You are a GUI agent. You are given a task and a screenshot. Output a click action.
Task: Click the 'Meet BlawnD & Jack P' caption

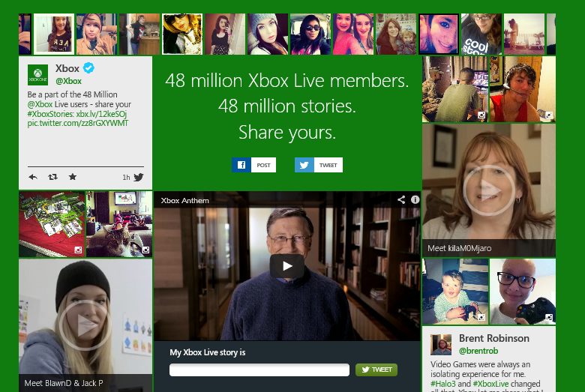(x=64, y=383)
